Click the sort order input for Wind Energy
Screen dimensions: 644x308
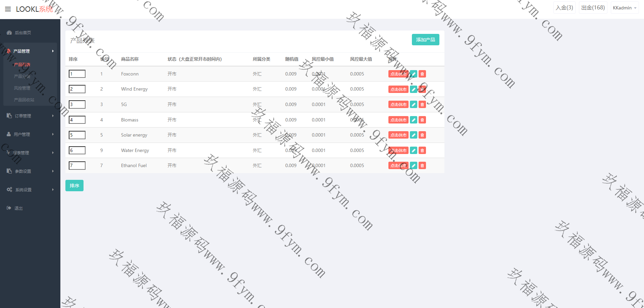[77, 89]
